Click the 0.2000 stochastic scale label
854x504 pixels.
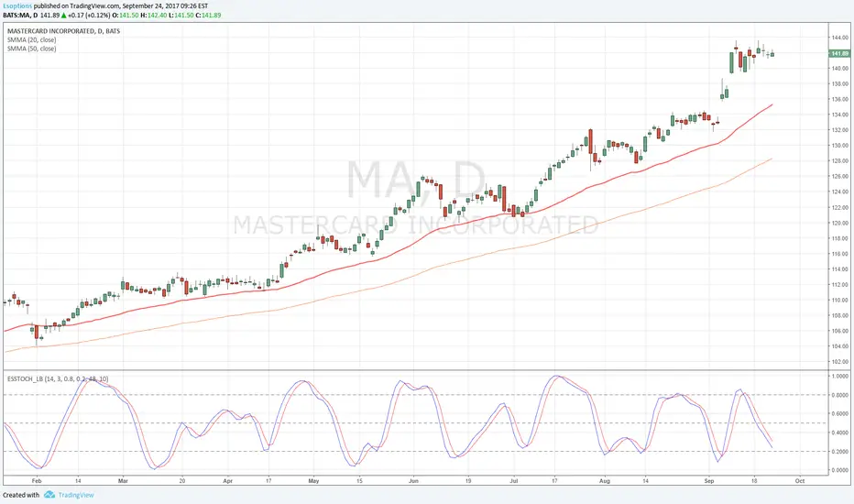click(839, 451)
